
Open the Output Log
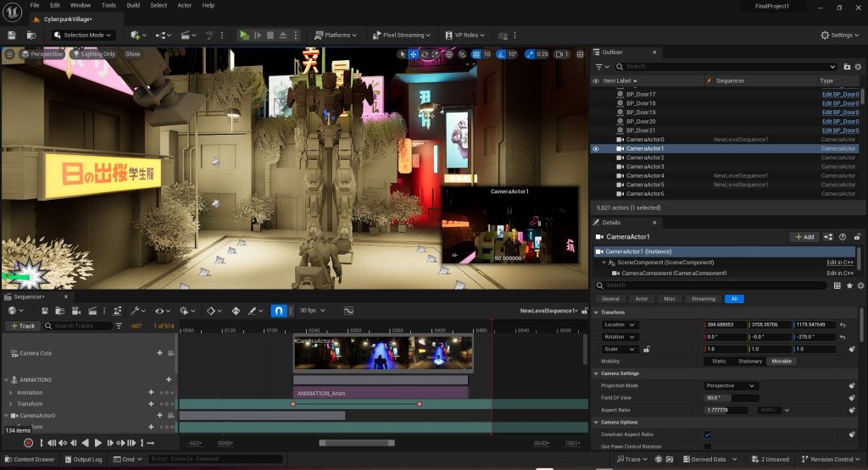84,459
